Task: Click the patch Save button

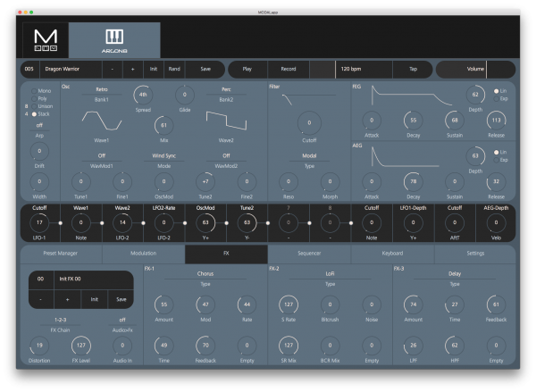Action: 205,69
